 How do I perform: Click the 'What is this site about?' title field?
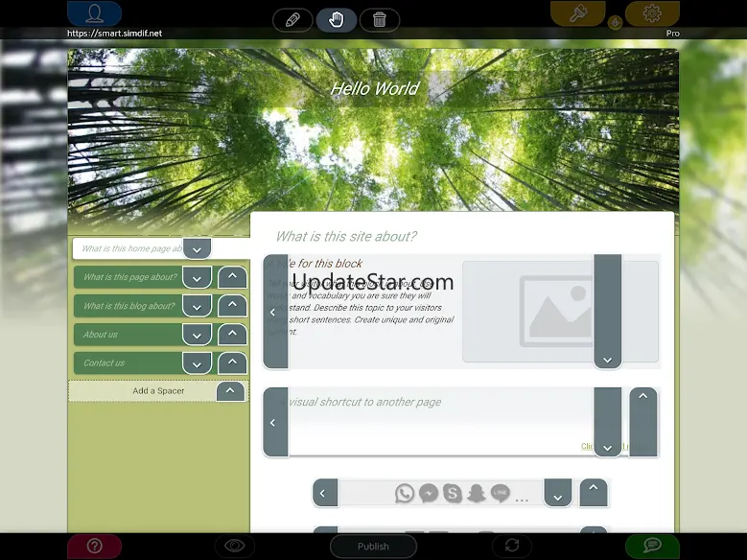[346, 237]
